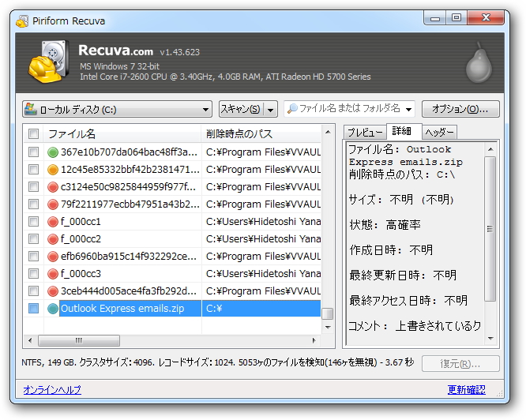The height and width of the screenshot is (420, 526).
Task: Check the box for file efb6960ba915c14f932292ce
Action: (x=33, y=256)
